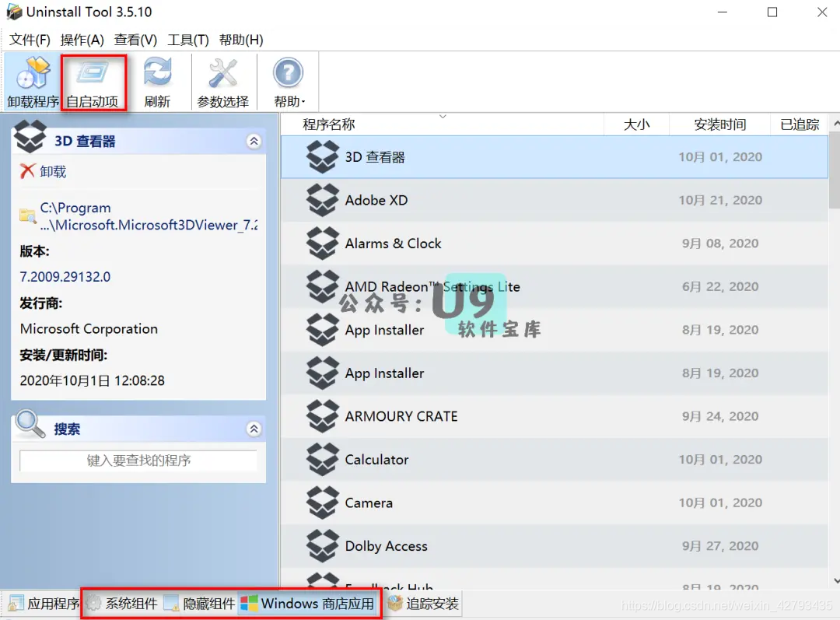Screen dimensions: 840x620
Task: Click the red X 卸载 uninstall link
Action: [43, 171]
